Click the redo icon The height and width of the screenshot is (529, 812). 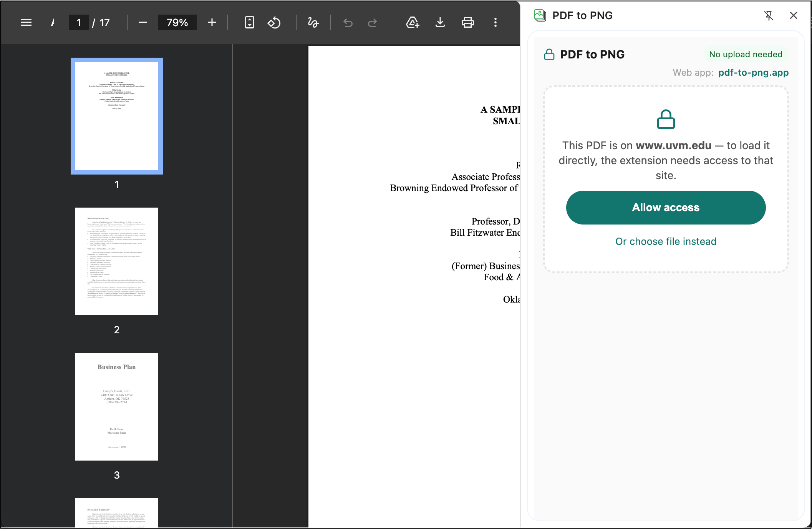372,22
